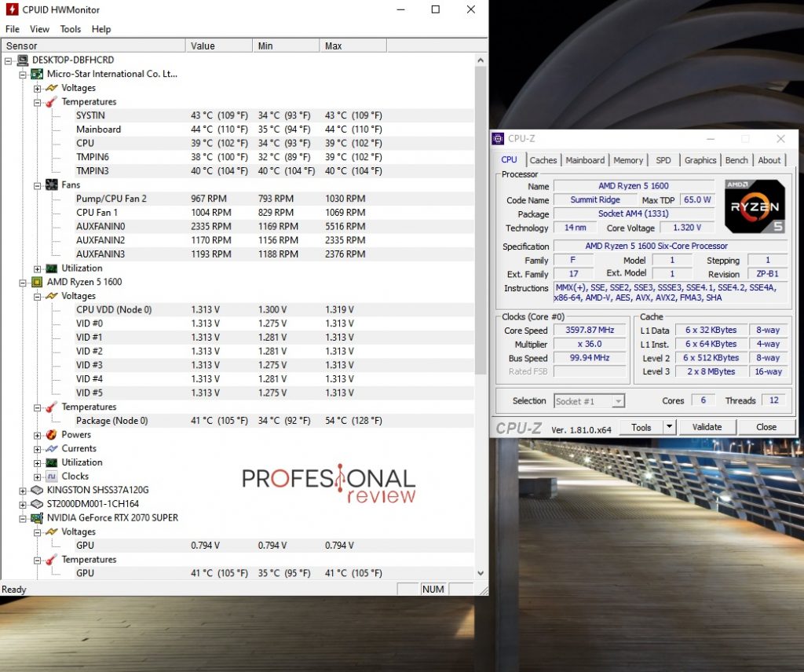Click the DESKTOP-DBFHCRD computer icon
Viewport: 804px width, 672px height.
(23, 60)
